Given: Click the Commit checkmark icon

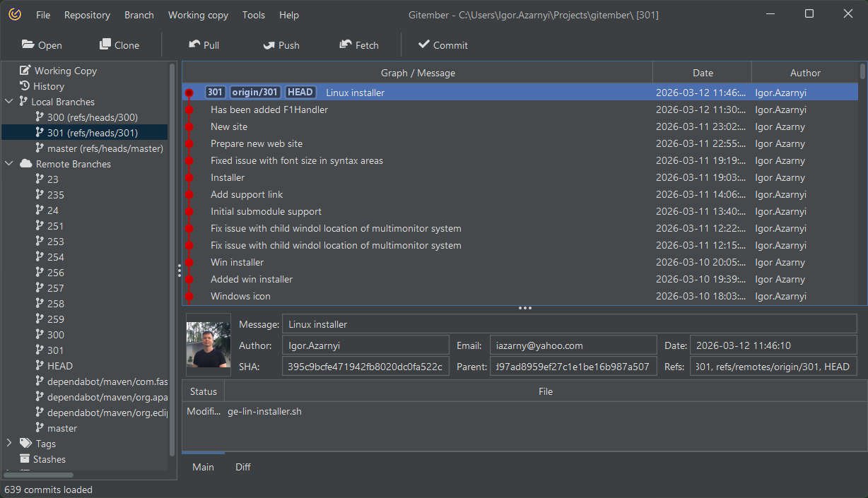Looking at the screenshot, I should 424,45.
